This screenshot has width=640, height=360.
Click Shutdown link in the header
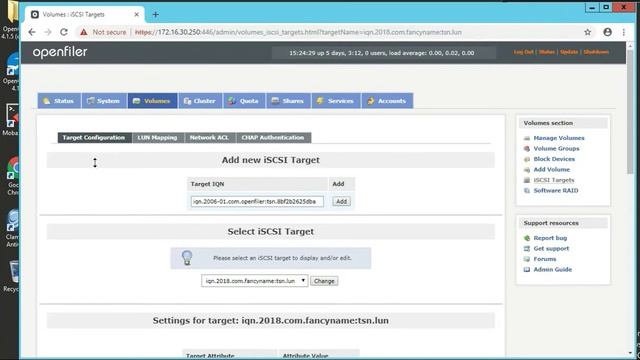[596, 52]
